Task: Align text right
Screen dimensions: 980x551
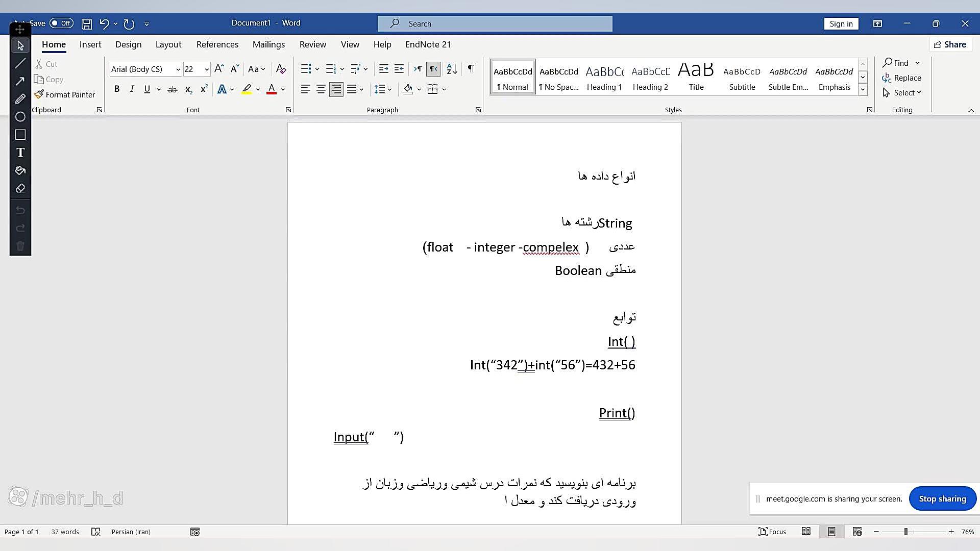Action: pos(336,89)
